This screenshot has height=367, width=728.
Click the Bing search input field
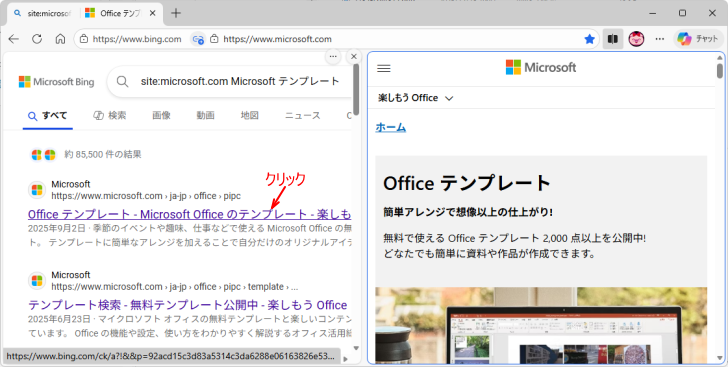pos(240,82)
